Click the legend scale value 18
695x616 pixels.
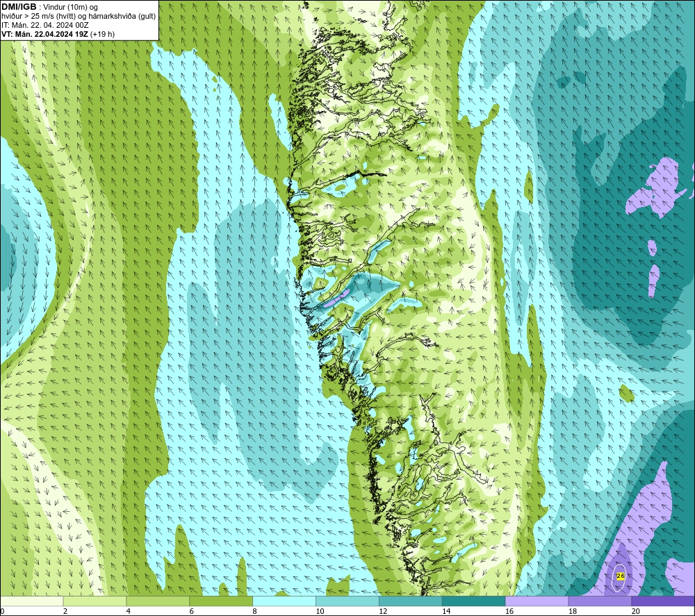pos(572,612)
